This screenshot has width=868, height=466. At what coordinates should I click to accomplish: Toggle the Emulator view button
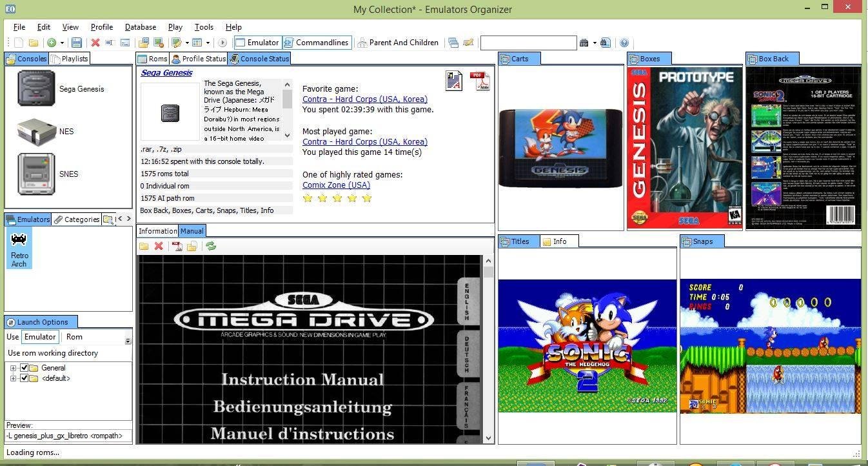point(257,43)
